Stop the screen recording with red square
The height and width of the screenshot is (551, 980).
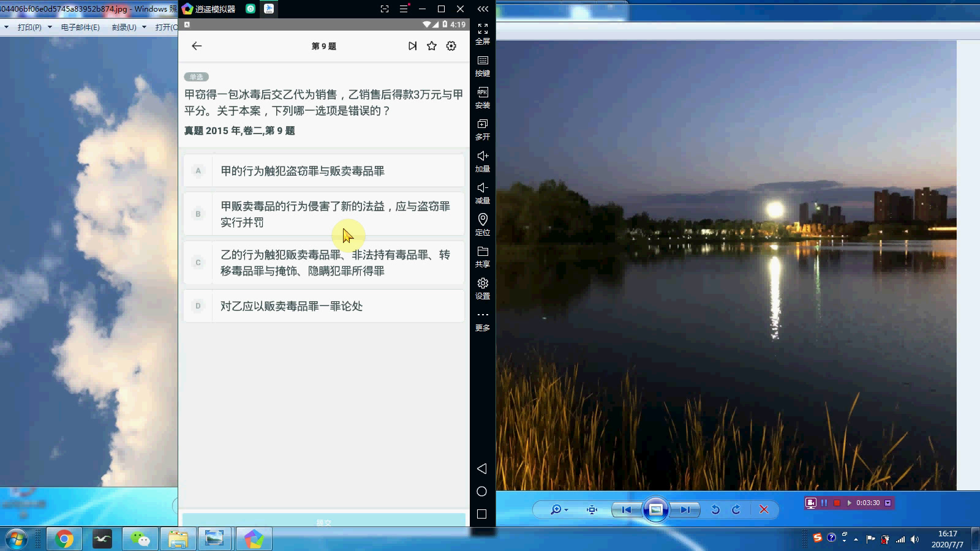(837, 503)
